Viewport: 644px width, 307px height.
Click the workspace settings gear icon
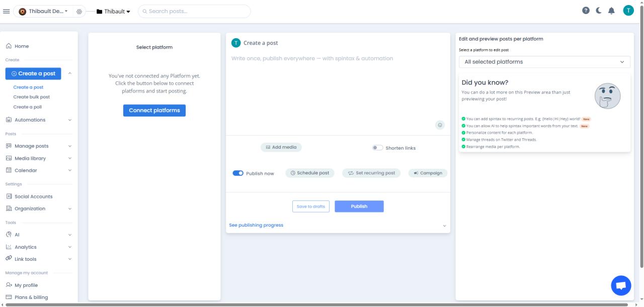coord(79,11)
